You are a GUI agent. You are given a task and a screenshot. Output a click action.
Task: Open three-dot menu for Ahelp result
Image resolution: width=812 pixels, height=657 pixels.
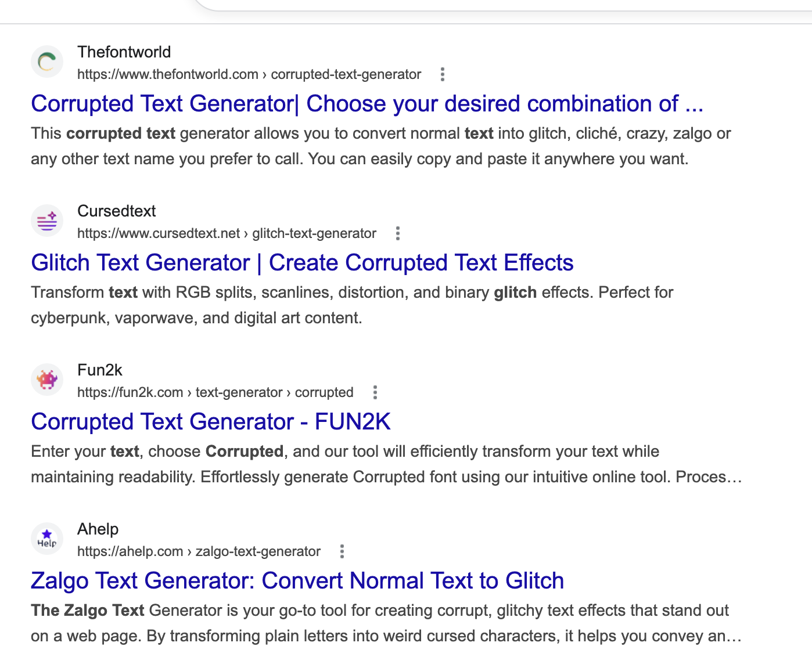(x=342, y=551)
